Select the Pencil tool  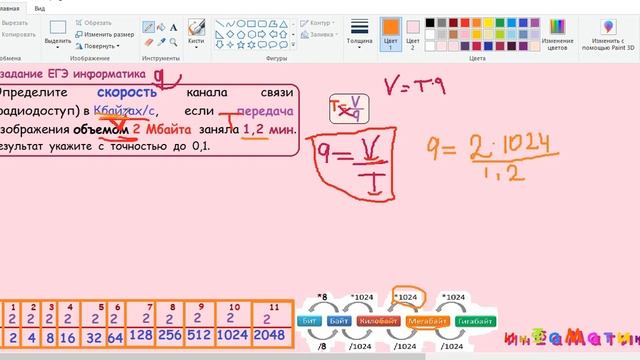click(148, 27)
